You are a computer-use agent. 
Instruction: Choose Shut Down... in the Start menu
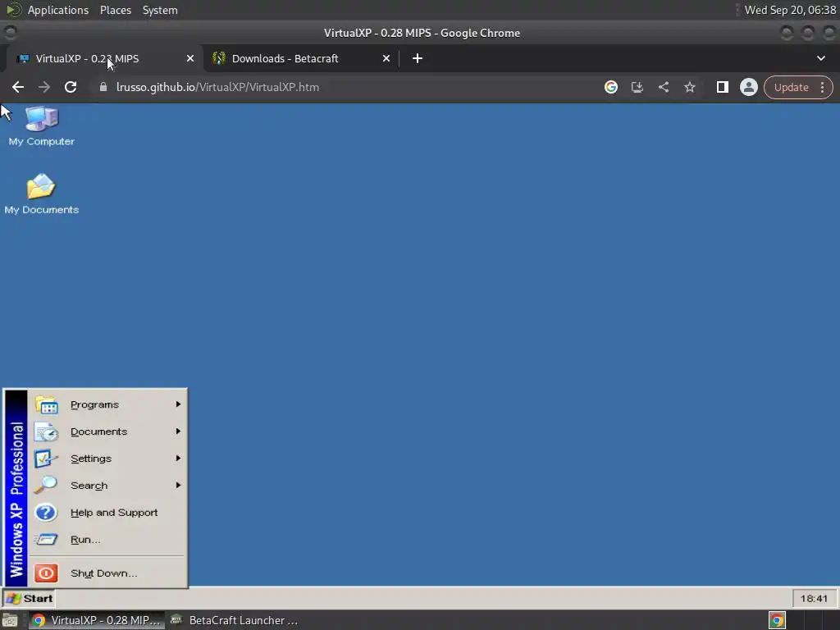[107, 573]
